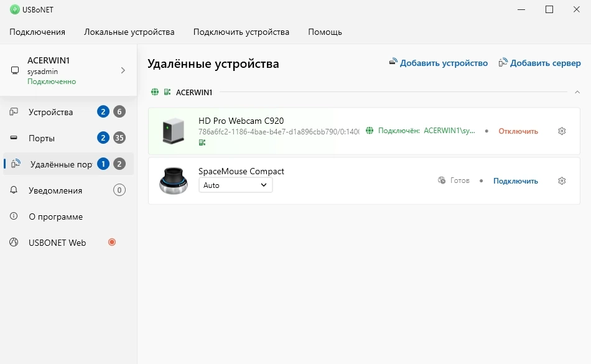Expand ACERWIN1 connection chevron arrow
Image resolution: width=591 pixels, height=364 pixels.
coord(123,70)
